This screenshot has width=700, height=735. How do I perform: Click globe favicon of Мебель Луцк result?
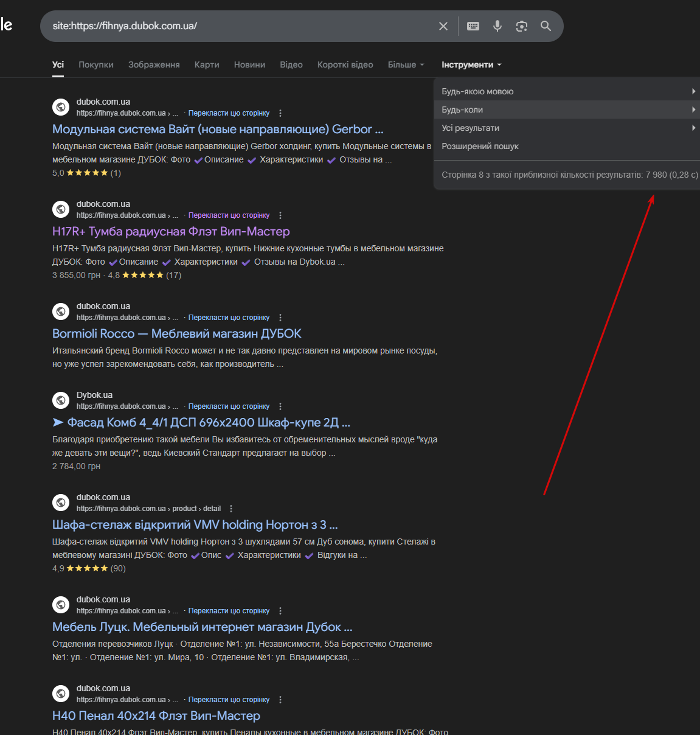coord(61,605)
